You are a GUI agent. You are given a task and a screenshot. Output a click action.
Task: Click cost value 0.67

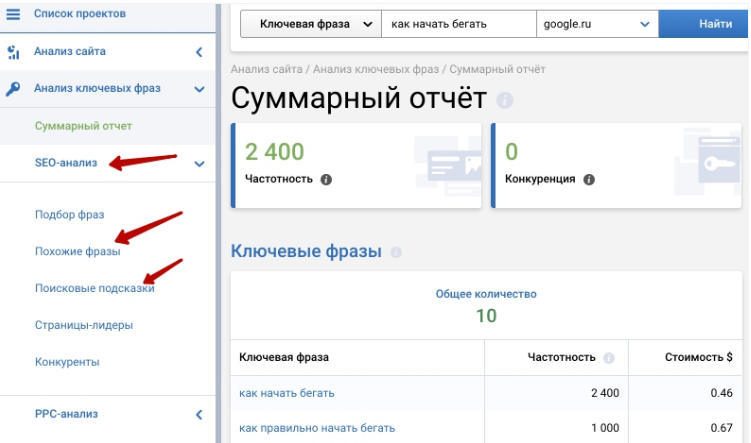click(x=721, y=428)
